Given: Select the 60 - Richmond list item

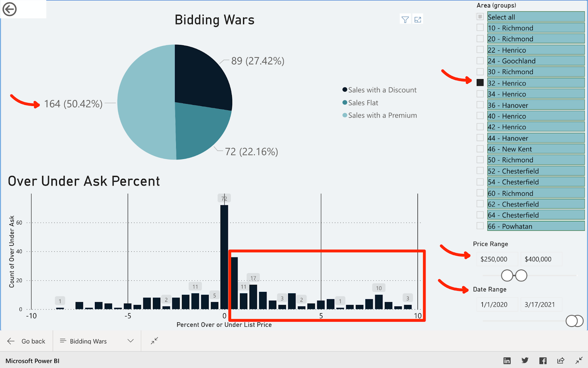Looking at the screenshot, I should pos(536,193).
